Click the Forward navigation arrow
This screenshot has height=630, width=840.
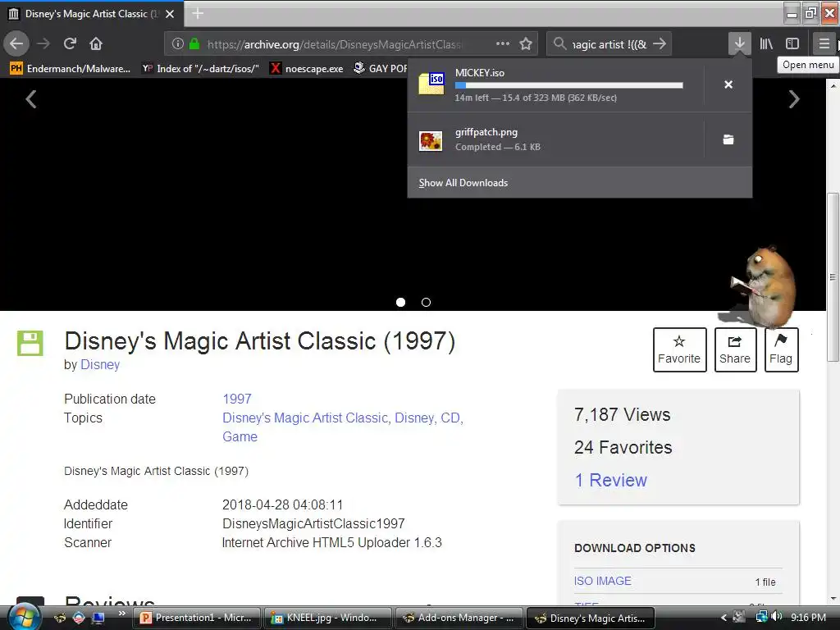(x=43, y=43)
